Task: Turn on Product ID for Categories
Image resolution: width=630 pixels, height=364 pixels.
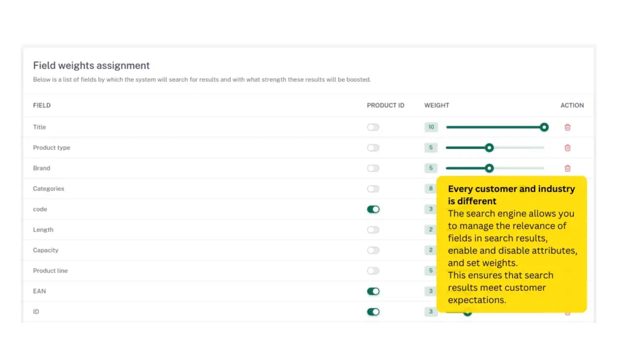Action: pos(373,189)
